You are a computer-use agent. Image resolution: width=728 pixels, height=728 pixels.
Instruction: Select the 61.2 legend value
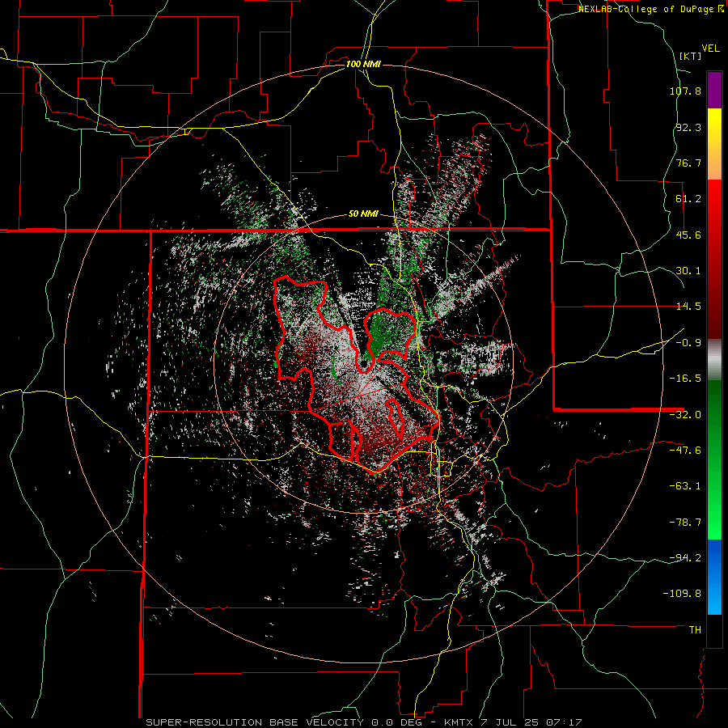pos(688,199)
